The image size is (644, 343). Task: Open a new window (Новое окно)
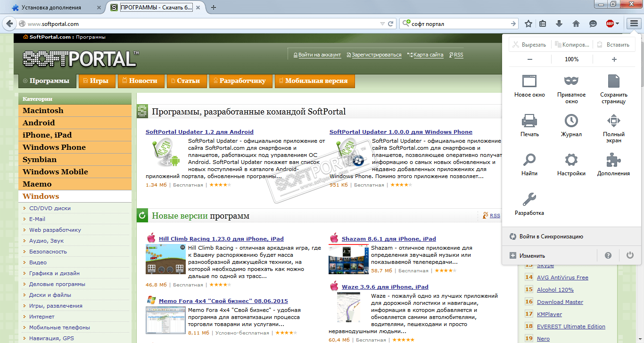pyautogui.click(x=529, y=86)
